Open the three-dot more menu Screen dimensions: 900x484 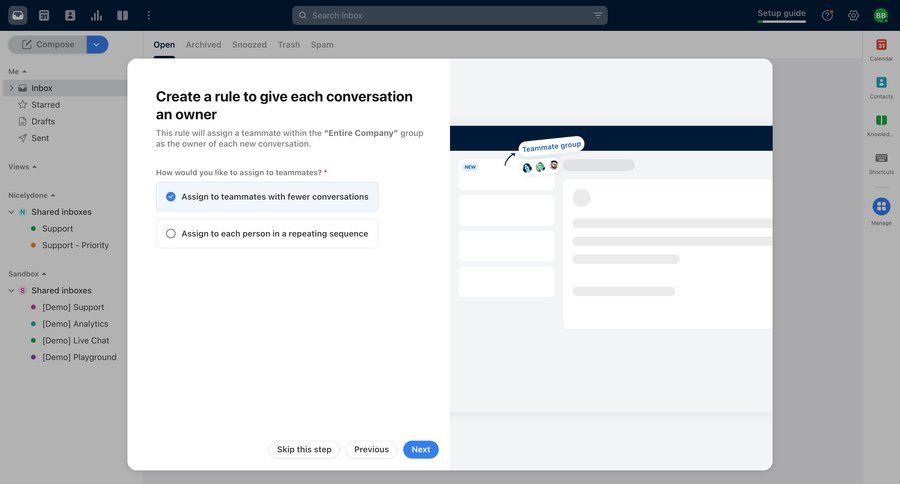pyautogui.click(x=149, y=16)
